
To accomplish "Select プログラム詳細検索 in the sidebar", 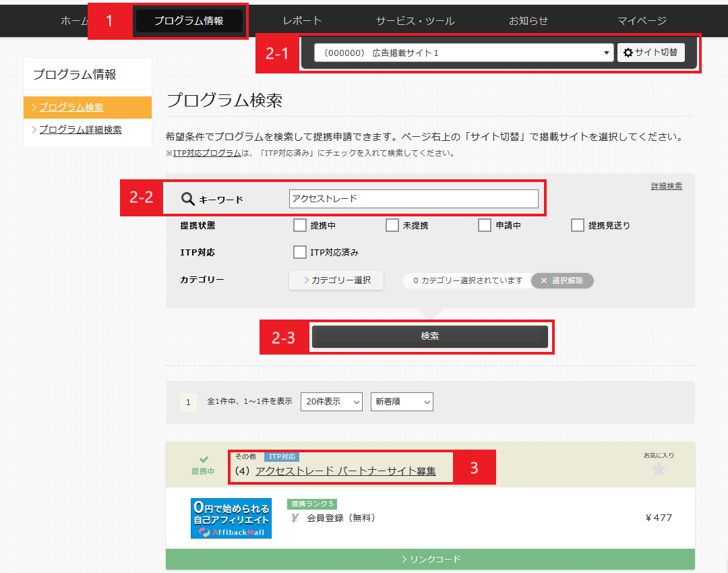I will (80, 129).
